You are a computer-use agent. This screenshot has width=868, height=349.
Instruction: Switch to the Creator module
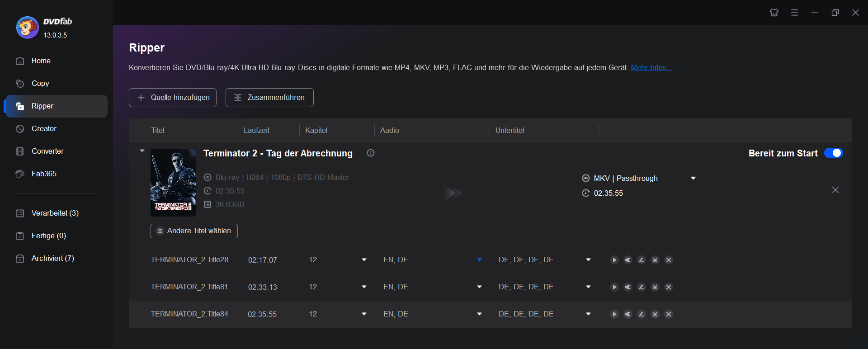56,129
